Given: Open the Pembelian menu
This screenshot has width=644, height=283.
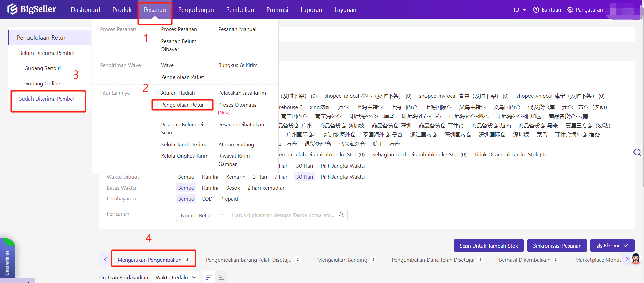Looking at the screenshot, I should click(240, 10).
